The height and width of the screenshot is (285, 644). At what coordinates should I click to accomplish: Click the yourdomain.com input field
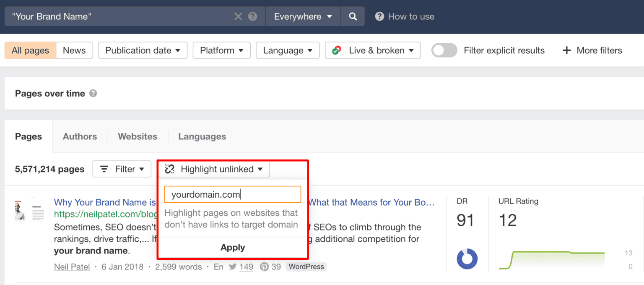pyautogui.click(x=233, y=195)
